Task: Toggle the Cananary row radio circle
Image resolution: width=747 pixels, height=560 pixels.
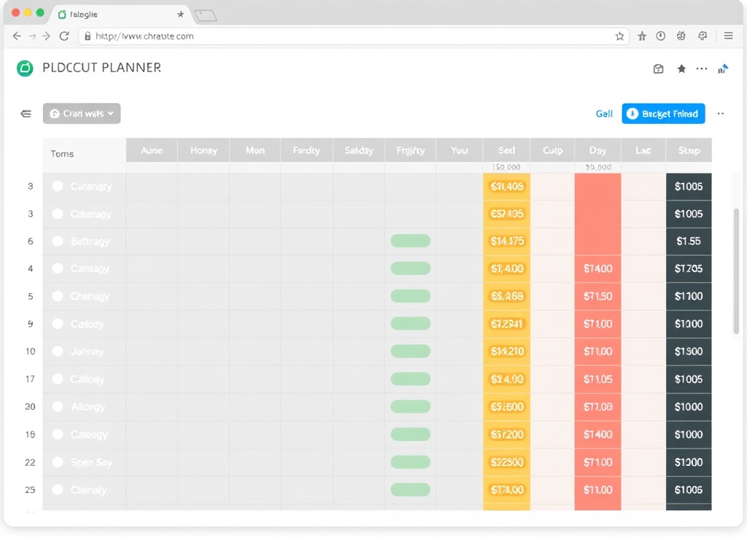Action: point(58,186)
